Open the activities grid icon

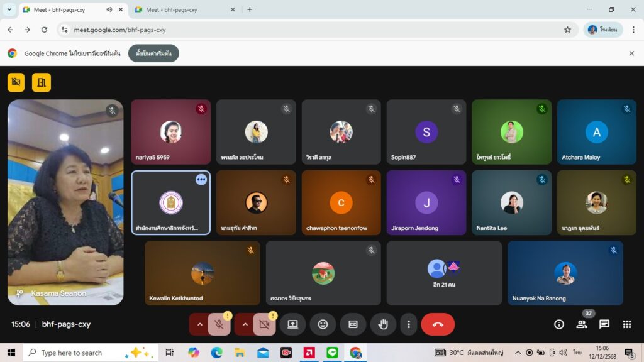click(626, 324)
